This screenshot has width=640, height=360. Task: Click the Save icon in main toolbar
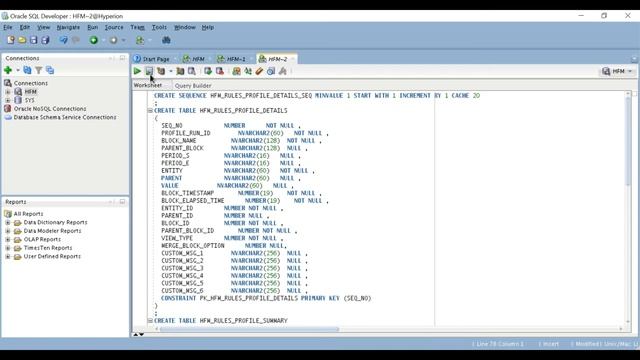(x=33, y=40)
